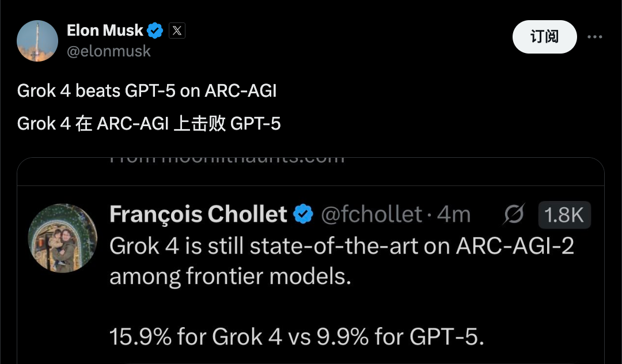The image size is (622, 364).
Task: Open François Chollet's profile picture
Action: 63,238
